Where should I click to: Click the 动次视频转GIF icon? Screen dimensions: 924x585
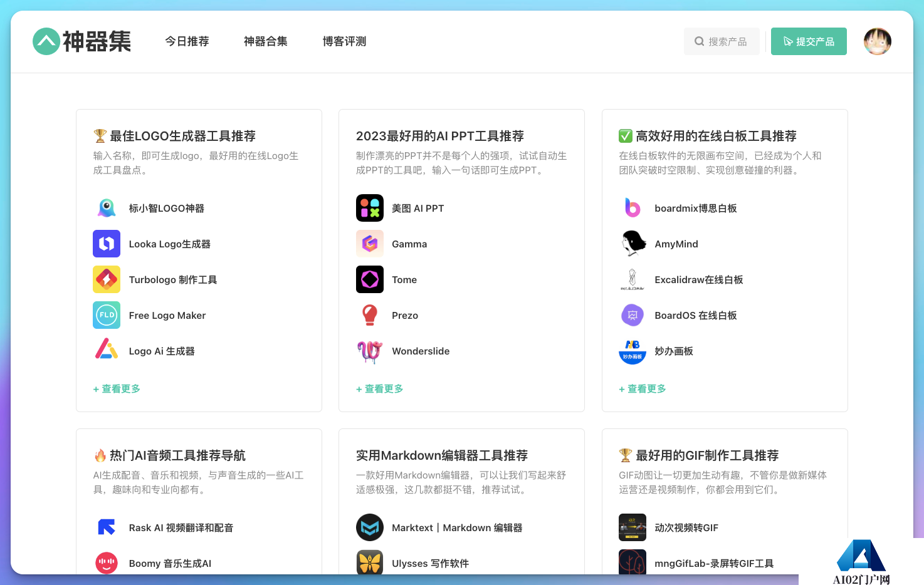tap(633, 527)
